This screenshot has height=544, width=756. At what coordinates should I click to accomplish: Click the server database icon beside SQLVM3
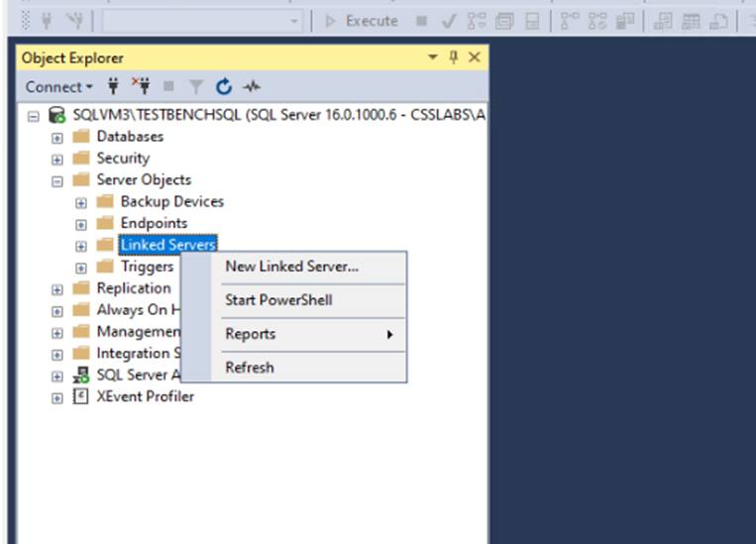tap(56, 115)
